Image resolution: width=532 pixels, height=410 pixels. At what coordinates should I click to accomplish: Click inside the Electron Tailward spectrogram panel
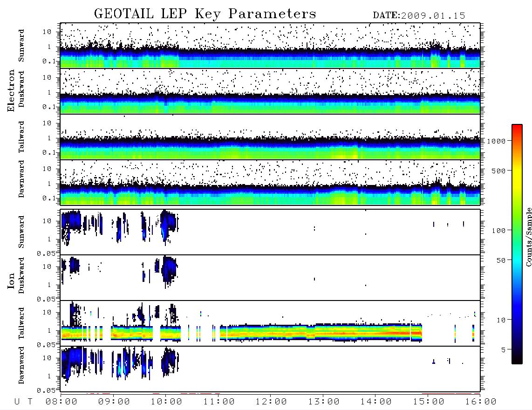(270, 137)
